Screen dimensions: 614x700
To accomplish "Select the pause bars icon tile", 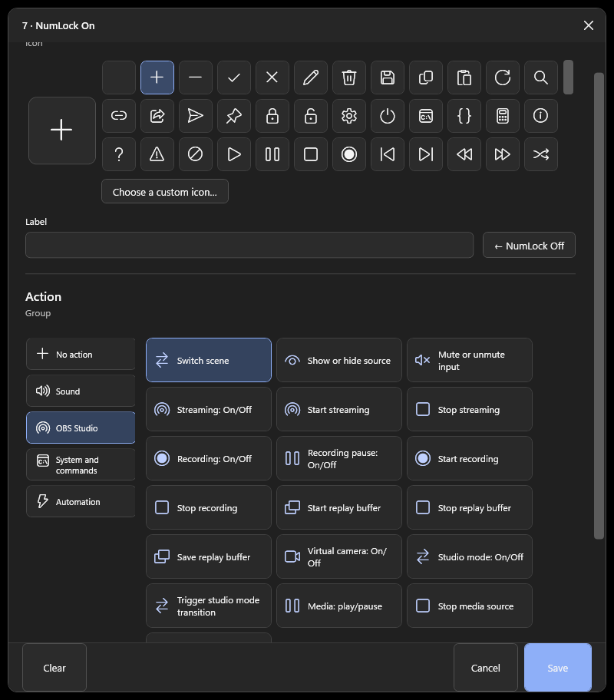I will [272, 154].
